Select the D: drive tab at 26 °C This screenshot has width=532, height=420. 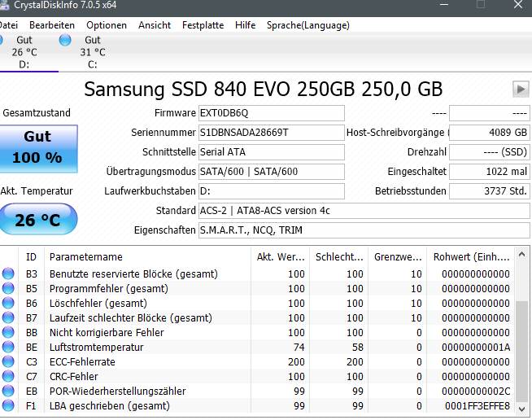point(24,52)
